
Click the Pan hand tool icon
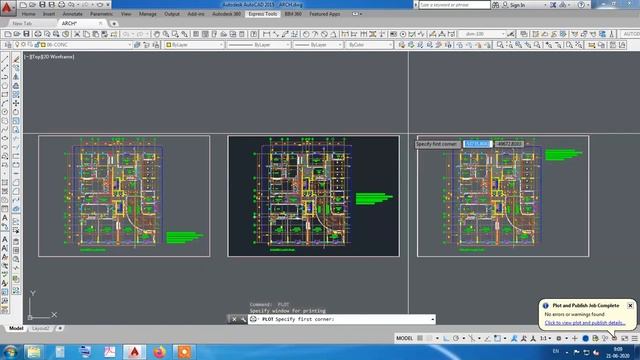tap(157, 34)
